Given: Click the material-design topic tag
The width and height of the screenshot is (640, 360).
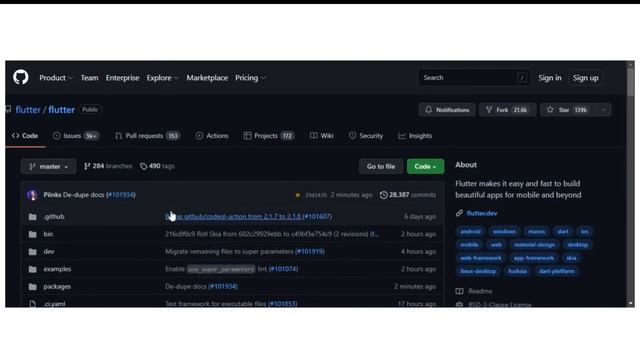Looking at the screenshot, I should 534,245.
